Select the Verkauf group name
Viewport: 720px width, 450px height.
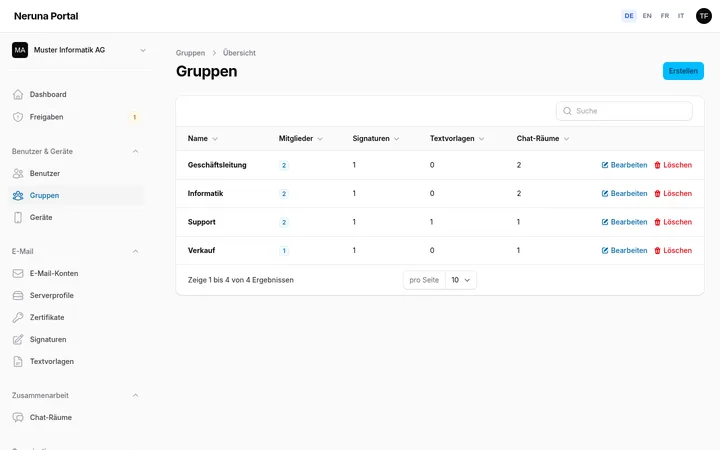pyautogui.click(x=201, y=251)
